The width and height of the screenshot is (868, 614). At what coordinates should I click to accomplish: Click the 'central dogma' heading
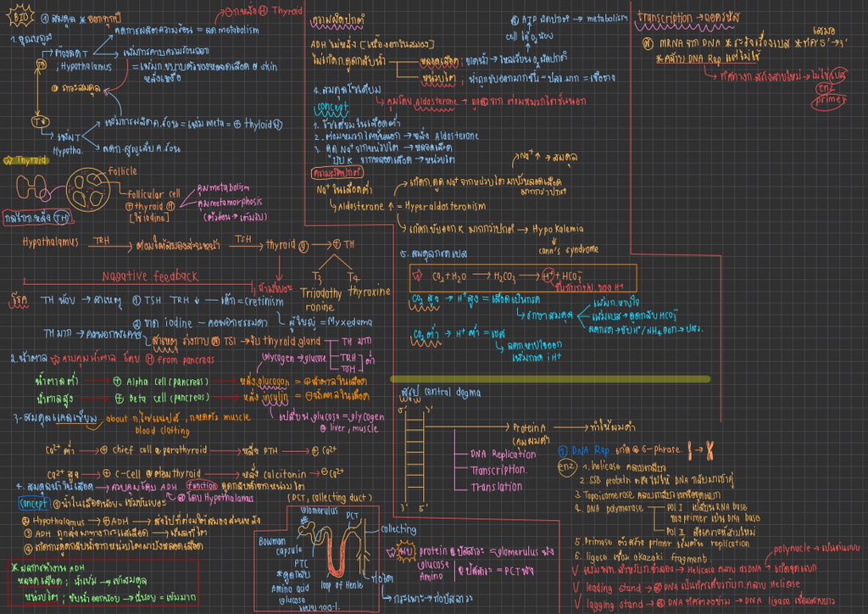click(x=453, y=392)
